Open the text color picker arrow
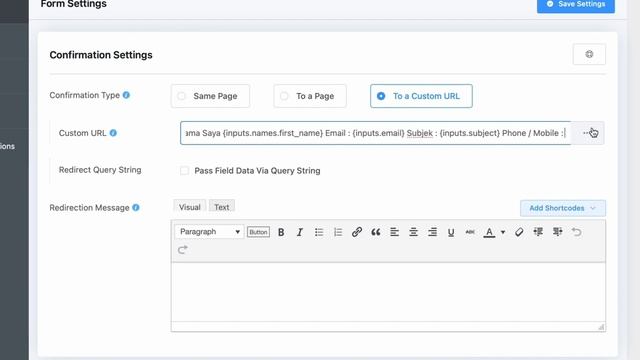Image resolution: width=640 pixels, height=360 pixels. (x=503, y=232)
